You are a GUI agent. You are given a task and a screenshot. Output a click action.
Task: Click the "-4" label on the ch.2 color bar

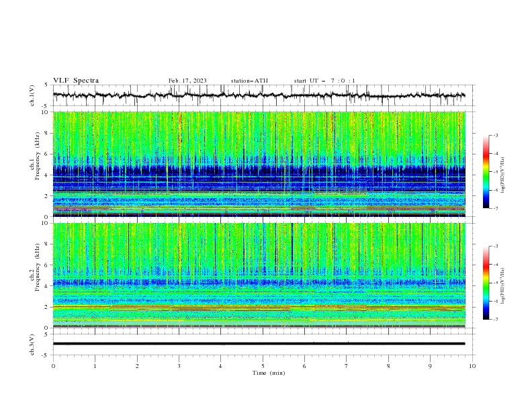(496, 265)
